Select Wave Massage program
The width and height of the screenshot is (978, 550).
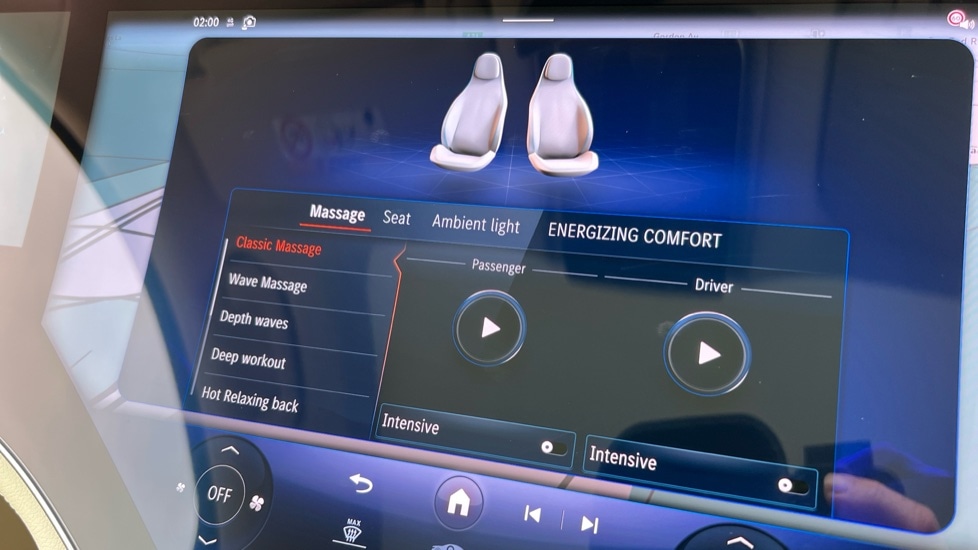click(268, 283)
